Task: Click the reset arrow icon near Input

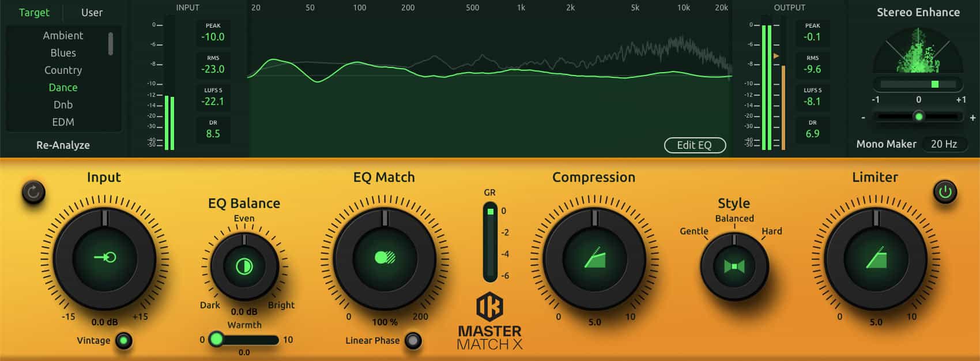Action: point(33,192)
